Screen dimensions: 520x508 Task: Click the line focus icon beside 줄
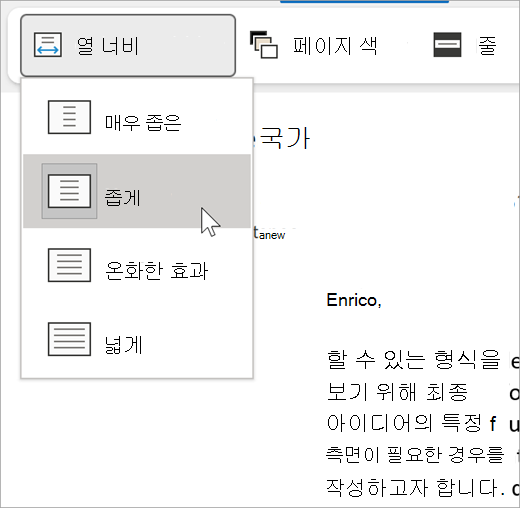click(447, 45)
